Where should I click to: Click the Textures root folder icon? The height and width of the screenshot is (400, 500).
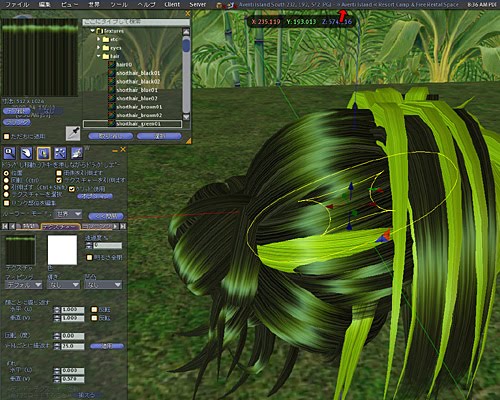pos(99,31)
